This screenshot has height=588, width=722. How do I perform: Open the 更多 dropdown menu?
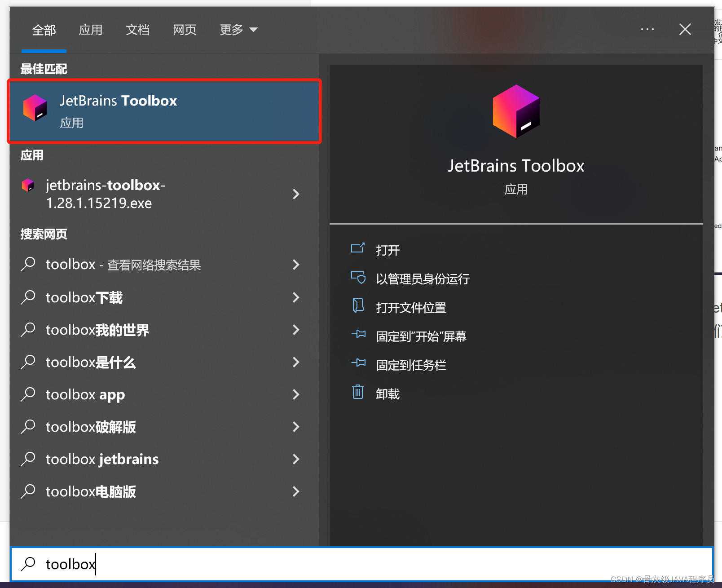[x=238, y=30]
